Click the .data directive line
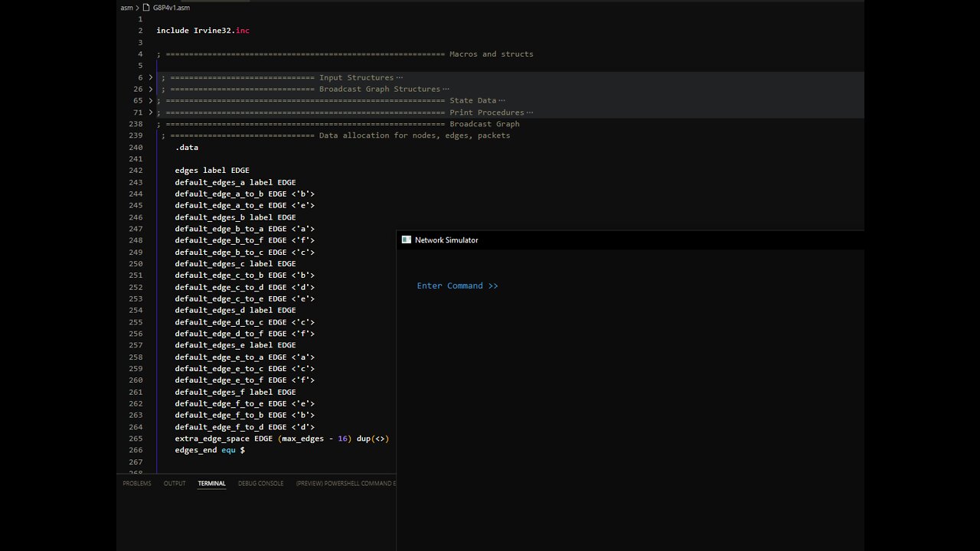 (x=187, y=147)
